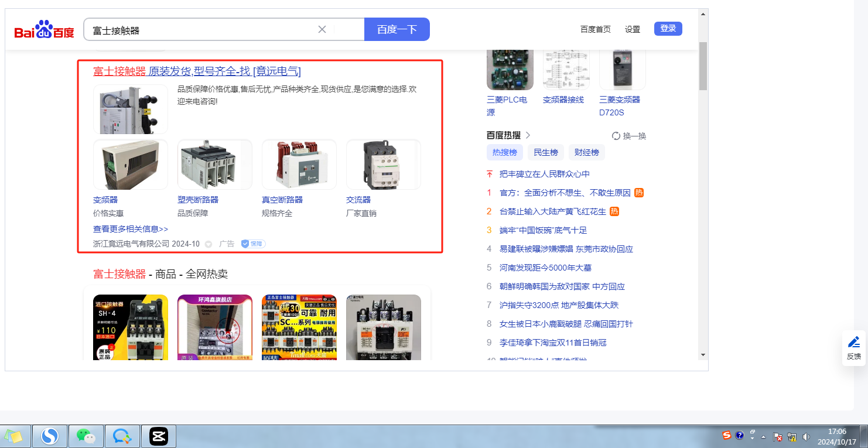Open hot search 李佳琦拿下淘宝双11首日销冠
Image resolution: width=868 pixels, height=448 pixels.
tap(553, 343)
